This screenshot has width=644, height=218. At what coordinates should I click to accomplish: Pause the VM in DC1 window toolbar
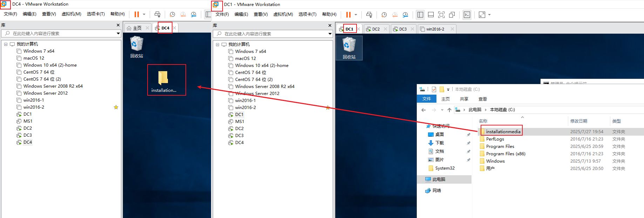pos(348,15)
